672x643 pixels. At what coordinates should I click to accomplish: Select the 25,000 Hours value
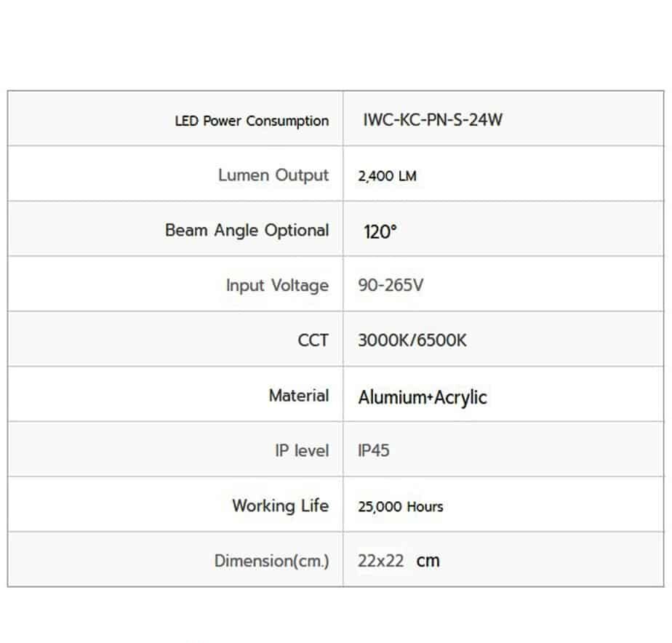(400, 506)
